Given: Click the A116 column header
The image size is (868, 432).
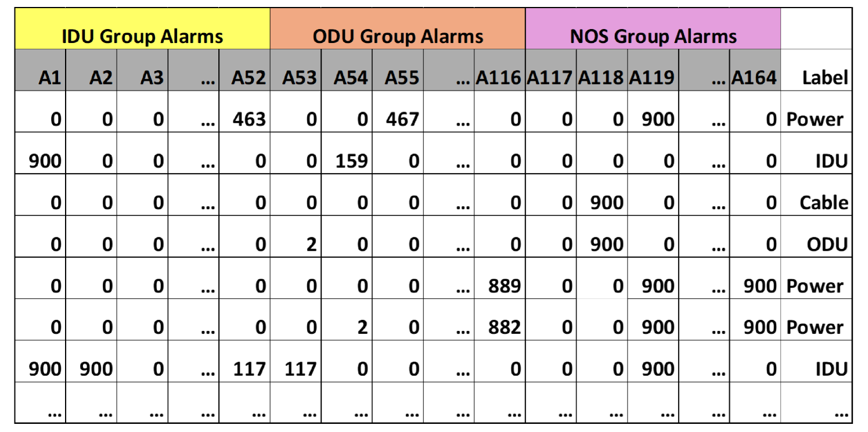Looking at the screenshot, I should coord(499,78).
